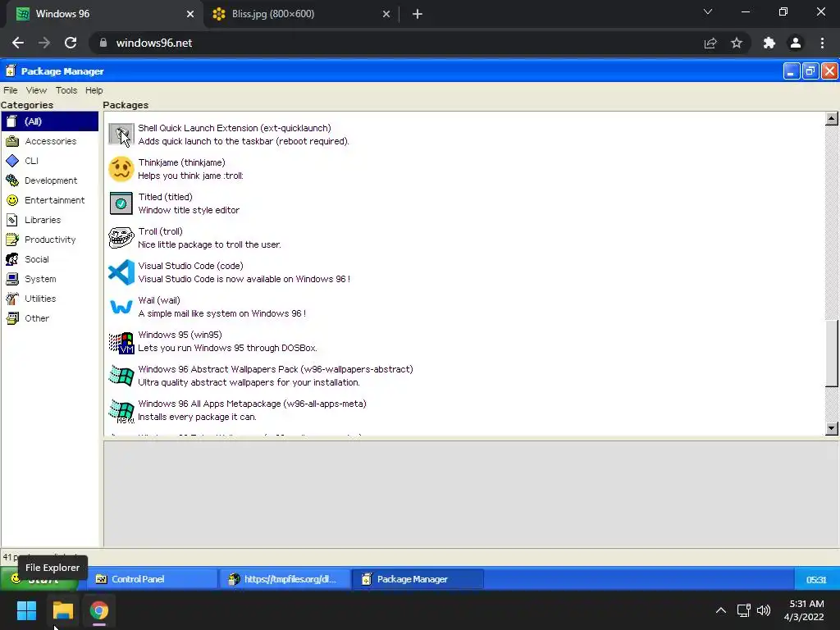Click the site lock icon in address bar
Screen dimensions: 840x630
pos(103,43)
